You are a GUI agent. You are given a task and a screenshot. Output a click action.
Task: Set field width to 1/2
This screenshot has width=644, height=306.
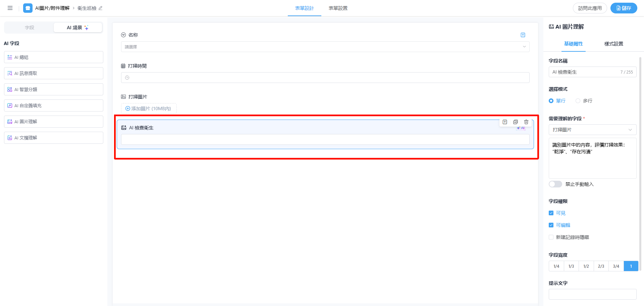point(586,266)
